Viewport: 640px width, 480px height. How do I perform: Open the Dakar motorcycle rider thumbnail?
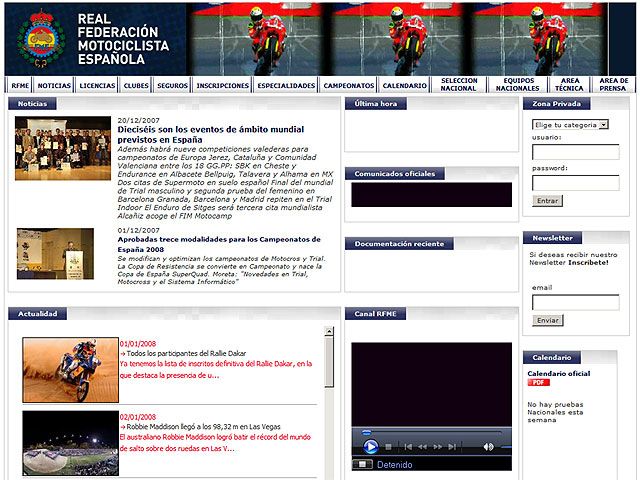[71, 370]
